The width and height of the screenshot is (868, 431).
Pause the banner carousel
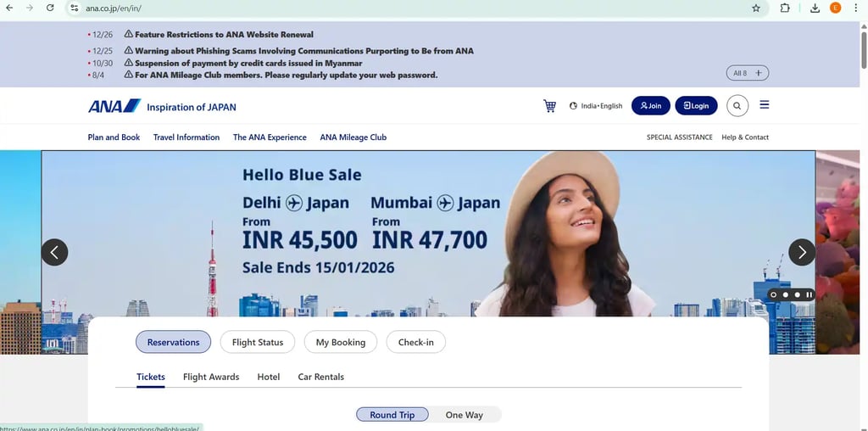(809, 294)
